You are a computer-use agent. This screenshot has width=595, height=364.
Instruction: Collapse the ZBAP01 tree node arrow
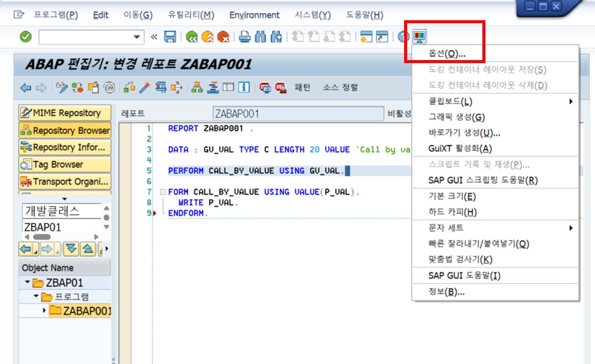pos(27,282)
